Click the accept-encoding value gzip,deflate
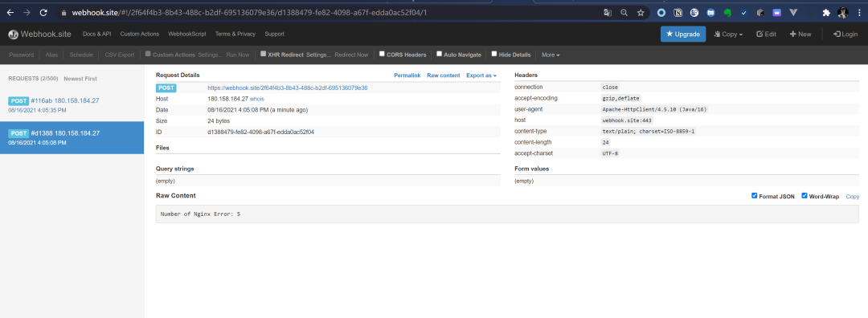 pos(620,99)
